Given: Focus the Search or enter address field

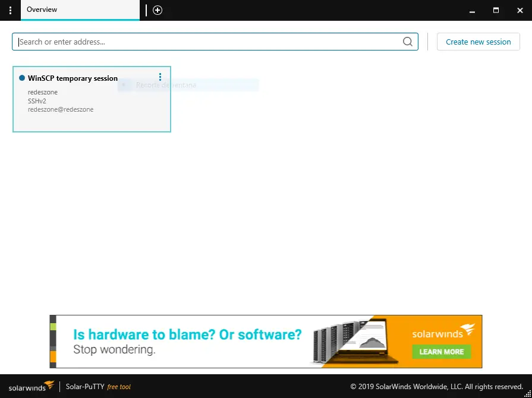Looking at the screenshot, I should pos(215,42).
